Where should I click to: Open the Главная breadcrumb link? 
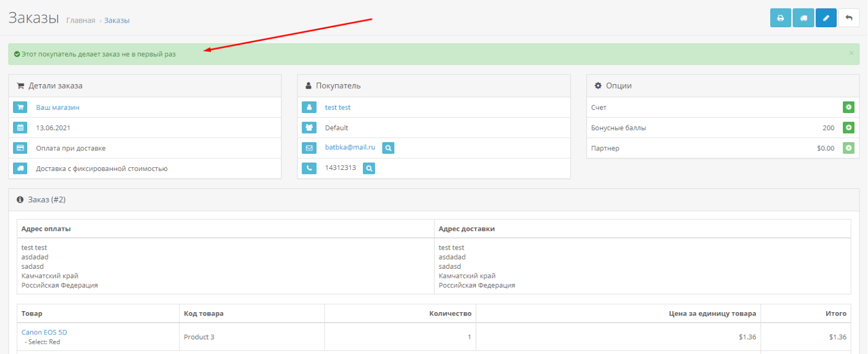pyautogui.click(x=81, y=21)
